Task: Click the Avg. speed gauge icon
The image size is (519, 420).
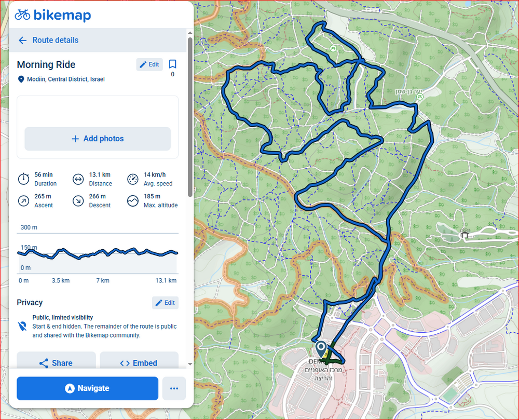Action: point(133,179)
